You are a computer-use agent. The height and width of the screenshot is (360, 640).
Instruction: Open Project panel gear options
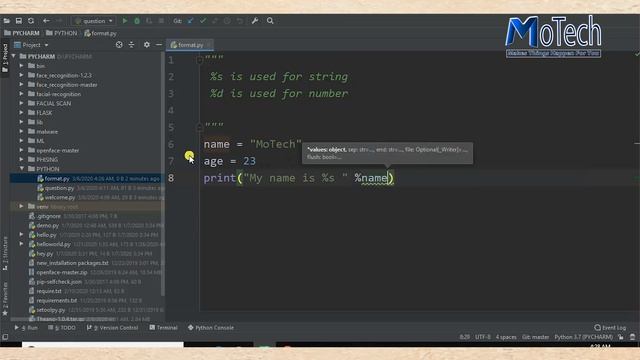pyautogui.click(x=147, y=45)
